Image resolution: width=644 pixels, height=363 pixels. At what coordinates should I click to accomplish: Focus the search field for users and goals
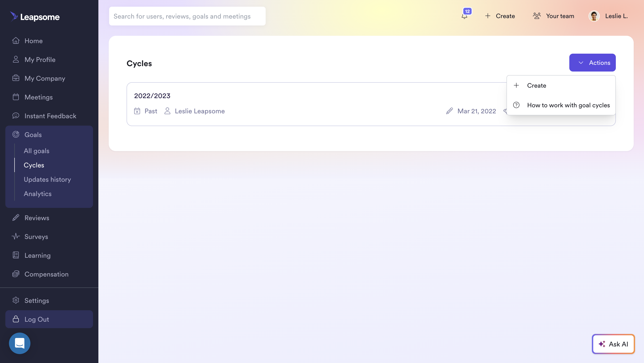coord(187,16)
